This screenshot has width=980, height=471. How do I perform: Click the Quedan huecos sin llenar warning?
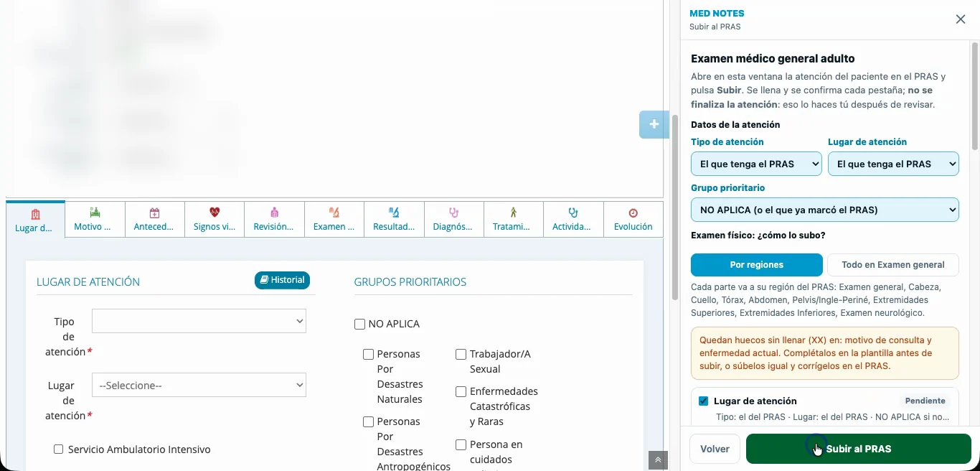coord(825,353)
